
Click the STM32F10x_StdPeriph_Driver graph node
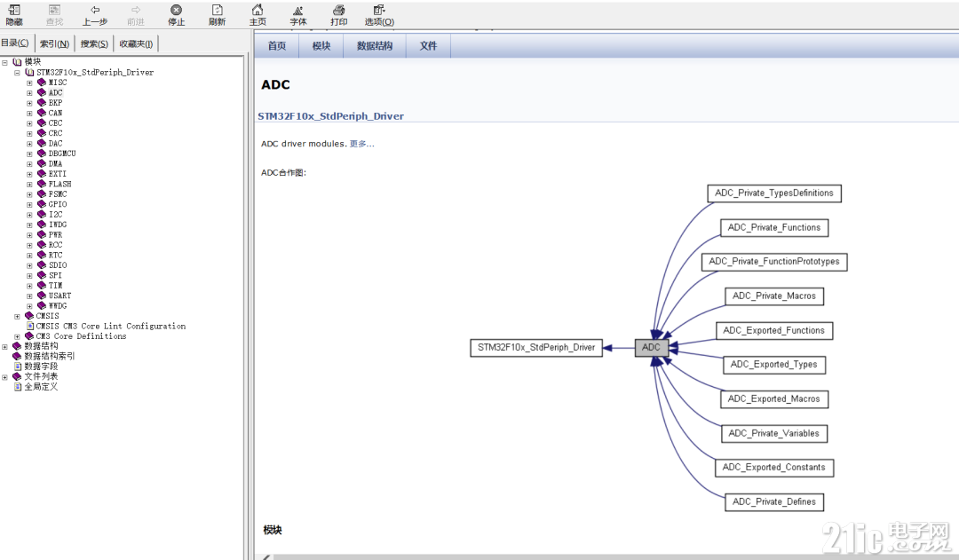535,347
